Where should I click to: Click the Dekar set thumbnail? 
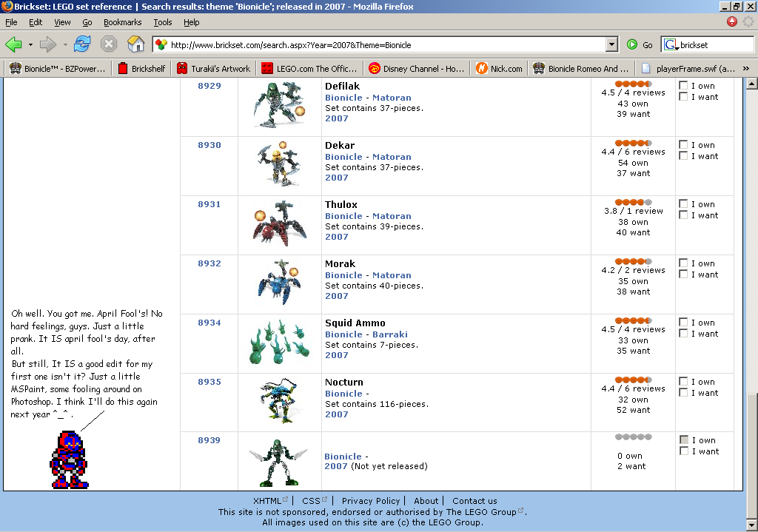tap(279, 164)
